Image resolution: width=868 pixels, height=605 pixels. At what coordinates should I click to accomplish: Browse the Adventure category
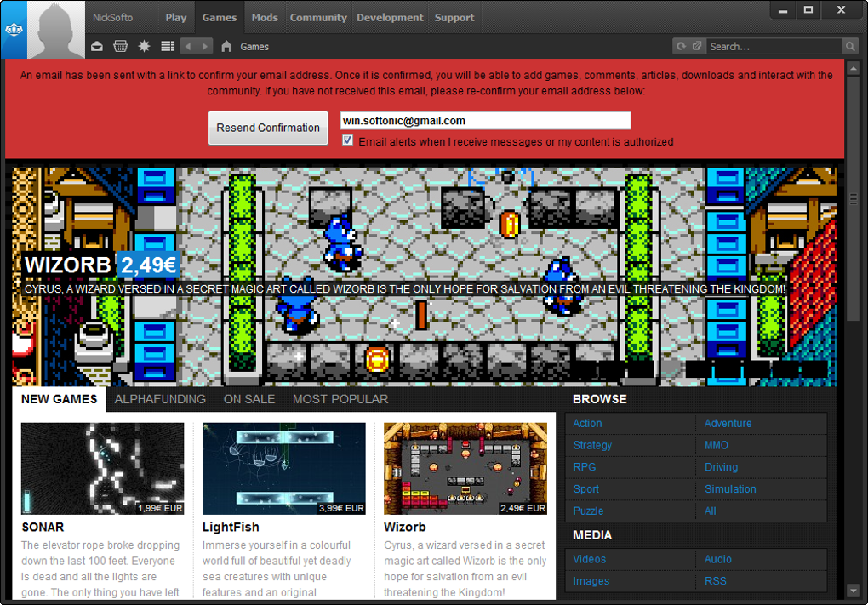pyautogui.click(x=728, y=424)
